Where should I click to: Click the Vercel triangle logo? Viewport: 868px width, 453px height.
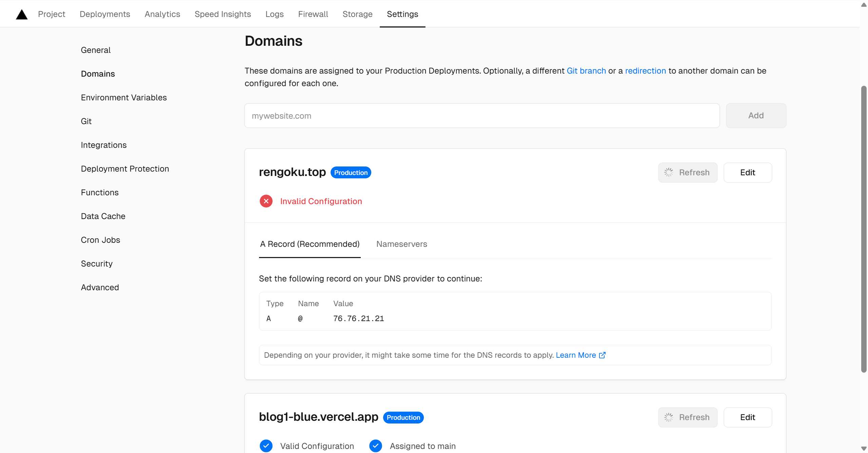point(22,14)
